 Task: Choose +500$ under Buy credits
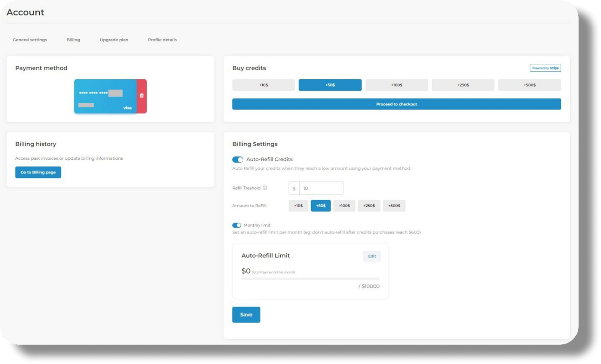(530, 85)
